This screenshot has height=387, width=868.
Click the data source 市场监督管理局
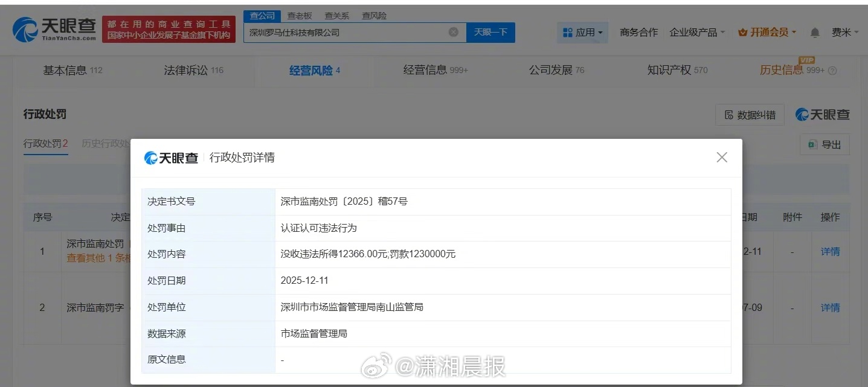click(x=314, y=333)
